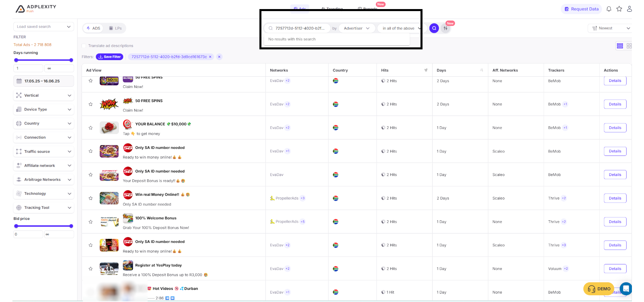Viewport: 644px width, 302px height.
Task: Click the Days running minimum input
Action: pos(28,68)
